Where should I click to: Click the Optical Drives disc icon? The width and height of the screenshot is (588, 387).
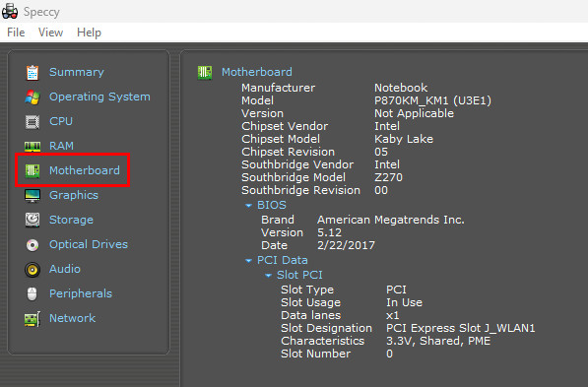[x=33, y=245]
